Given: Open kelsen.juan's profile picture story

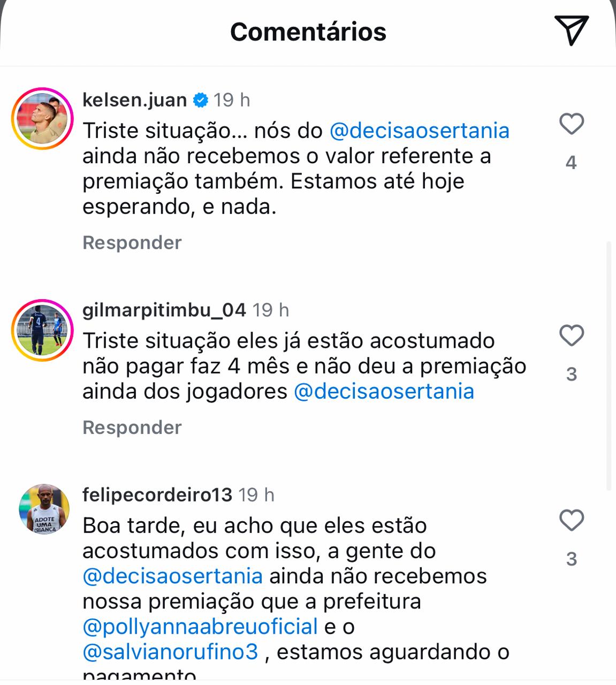Looking at the screenshot, I should (42, 118).
